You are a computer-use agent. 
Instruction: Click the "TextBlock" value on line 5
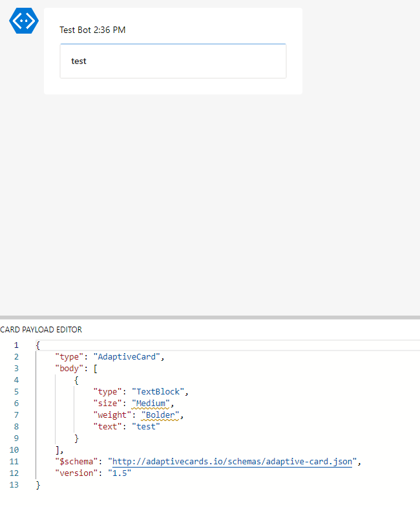pos(158,392)
